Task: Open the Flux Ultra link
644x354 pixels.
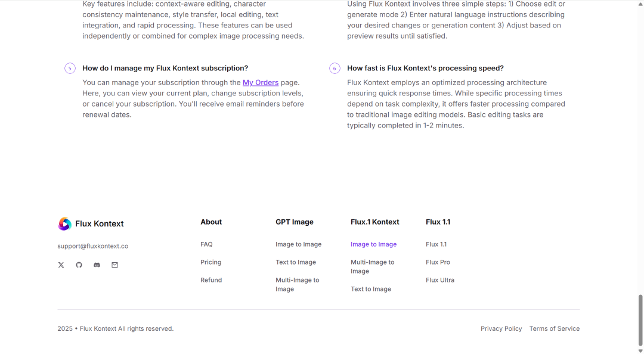Action: (x=440, y=280)
